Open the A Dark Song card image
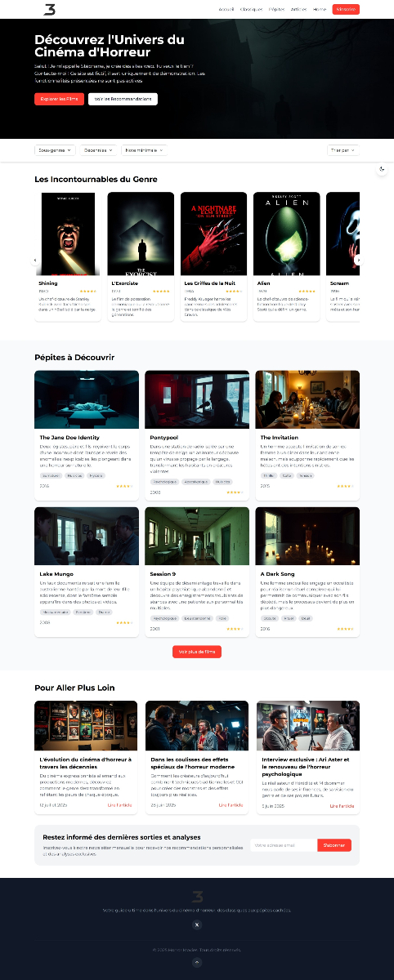394x980 pixels. pyautogui.click(x=307, y=536)
